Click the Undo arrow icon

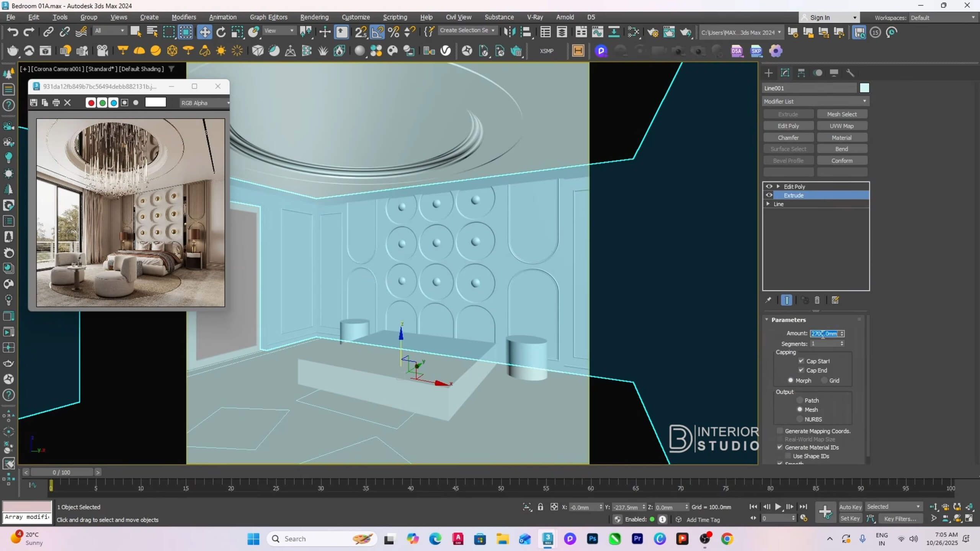point(13,32)
